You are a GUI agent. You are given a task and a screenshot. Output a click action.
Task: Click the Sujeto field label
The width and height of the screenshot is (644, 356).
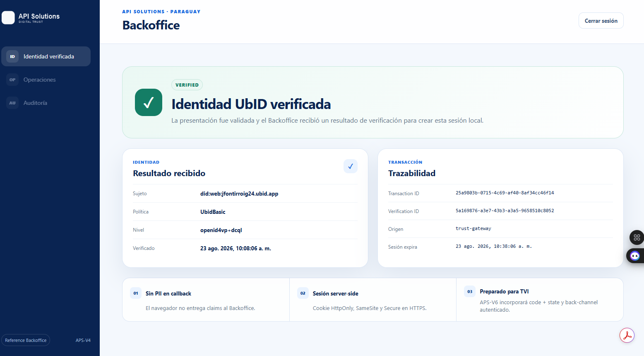point(140,194)
